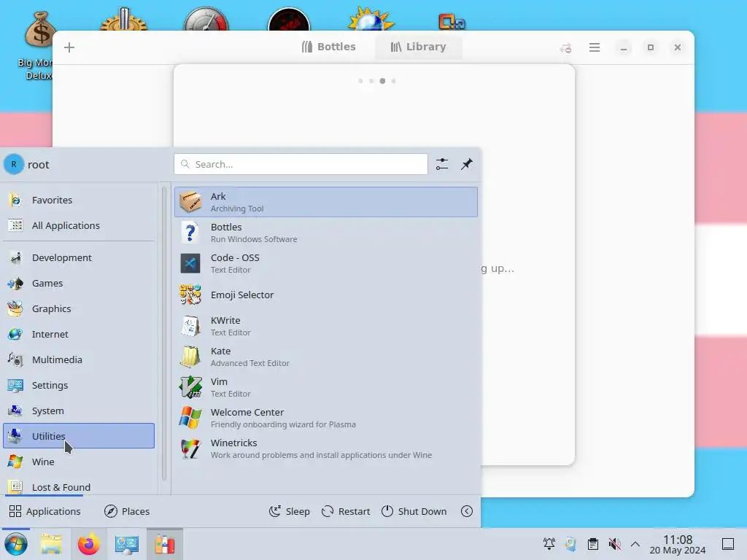
Task: Open clipboard tray icon
Action: (592, 544)
